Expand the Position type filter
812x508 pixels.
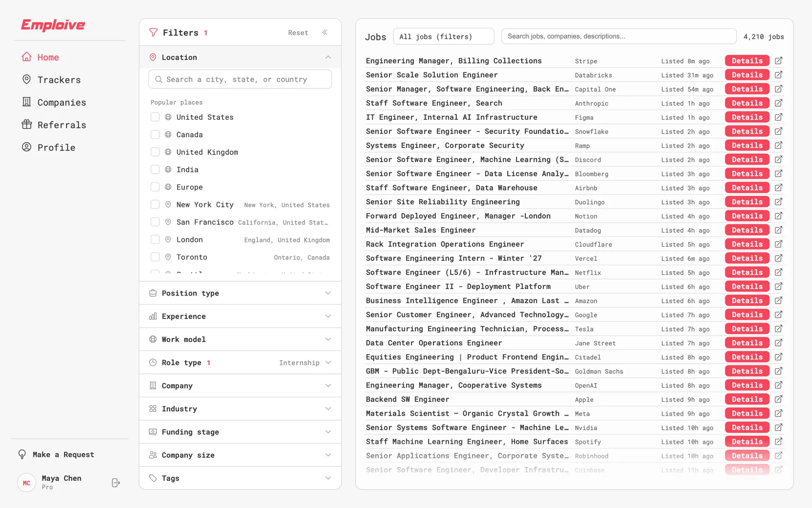tap(240, 293)
